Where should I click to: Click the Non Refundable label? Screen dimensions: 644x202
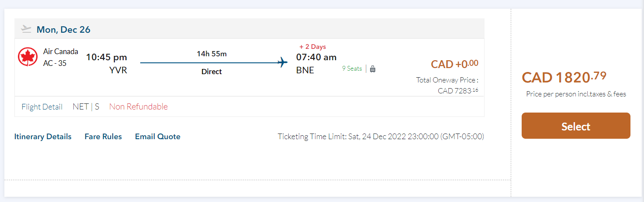[x=138, y=106]
